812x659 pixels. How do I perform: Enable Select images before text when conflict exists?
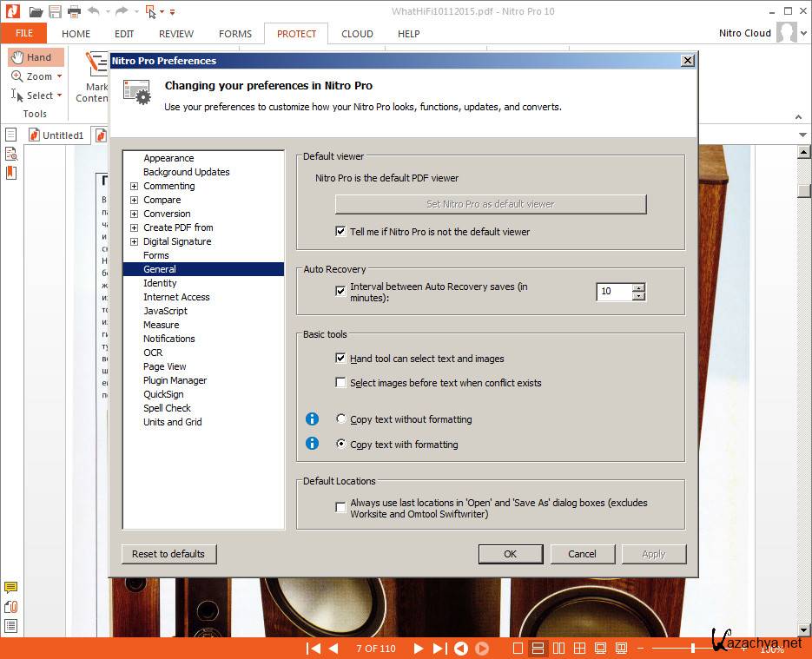[341, 383]
